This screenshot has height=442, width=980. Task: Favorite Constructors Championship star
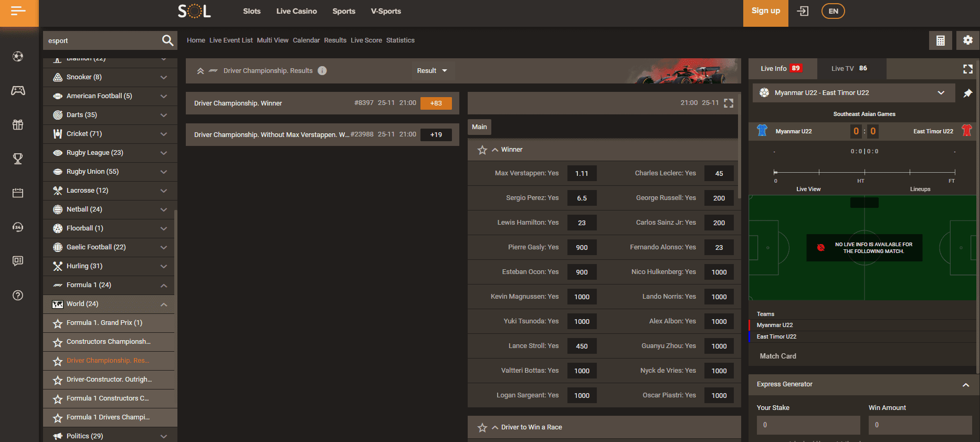click(x=58, y=342)
